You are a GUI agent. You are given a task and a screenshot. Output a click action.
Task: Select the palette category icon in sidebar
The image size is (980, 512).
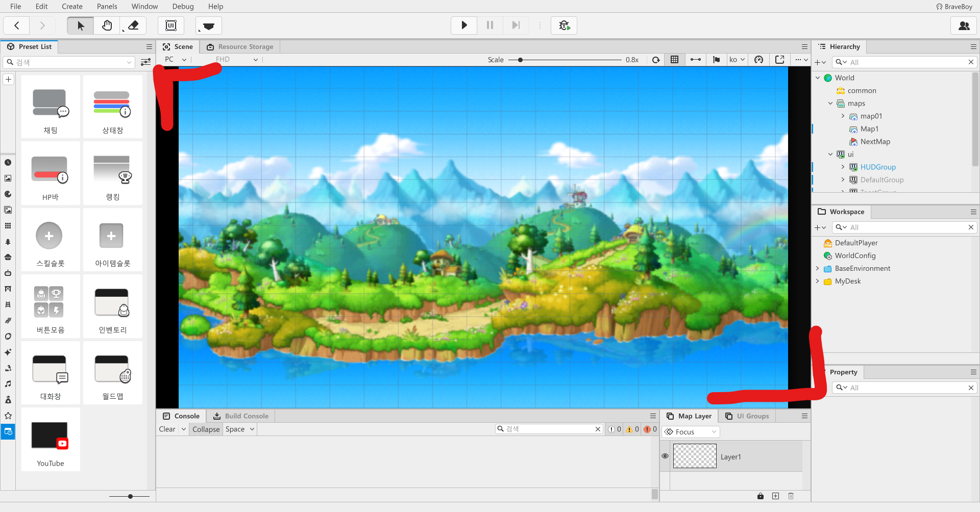point(8,194)
